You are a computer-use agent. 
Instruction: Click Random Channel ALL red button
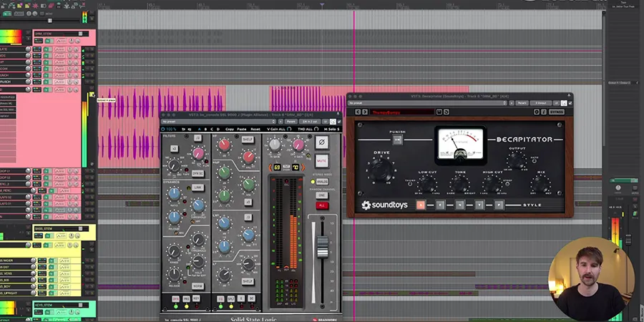(x=322, y=205)
